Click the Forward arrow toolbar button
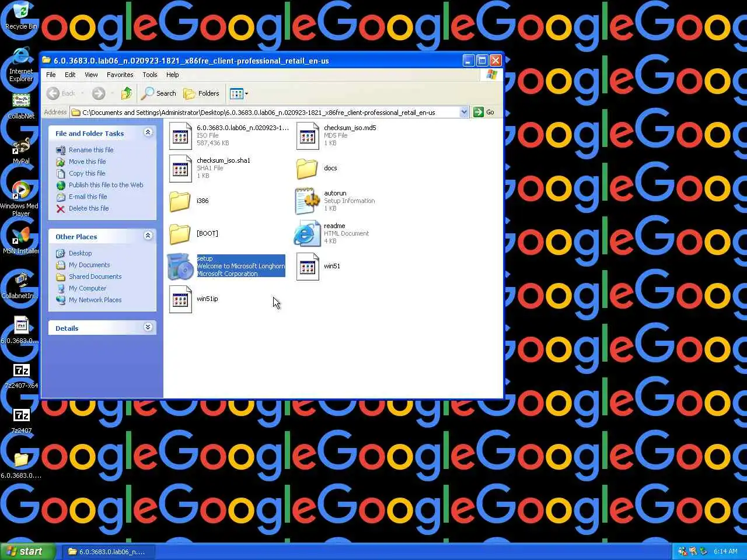This screenshot has height=560, width=747. [99, 93]
